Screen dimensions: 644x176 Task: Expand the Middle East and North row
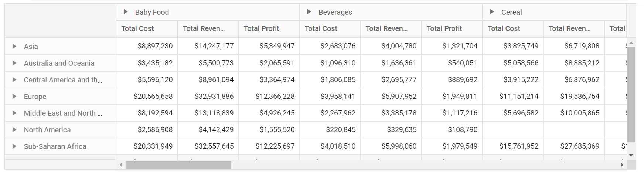(14, 113)
